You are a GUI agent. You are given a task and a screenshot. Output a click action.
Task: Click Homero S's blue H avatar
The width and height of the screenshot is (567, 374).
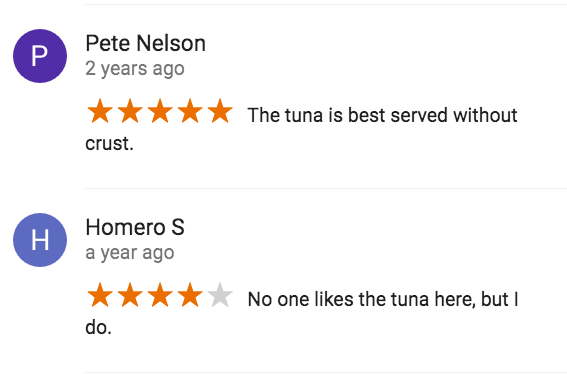click(40, 240)
